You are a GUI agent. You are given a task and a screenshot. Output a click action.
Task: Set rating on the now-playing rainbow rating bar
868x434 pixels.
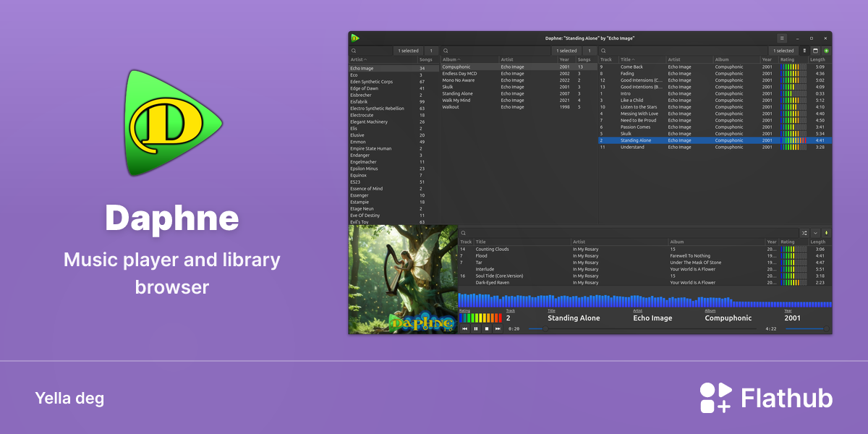480,318
